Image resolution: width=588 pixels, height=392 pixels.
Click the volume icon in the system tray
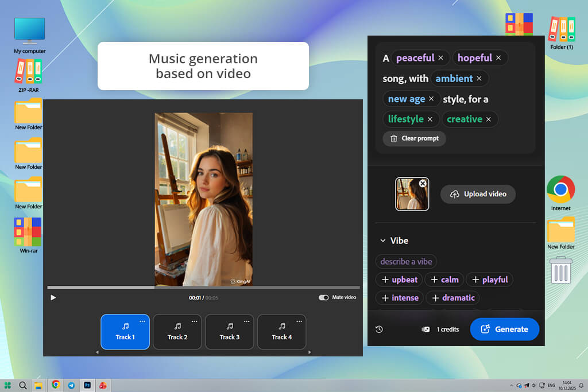(x=534, y=385)
